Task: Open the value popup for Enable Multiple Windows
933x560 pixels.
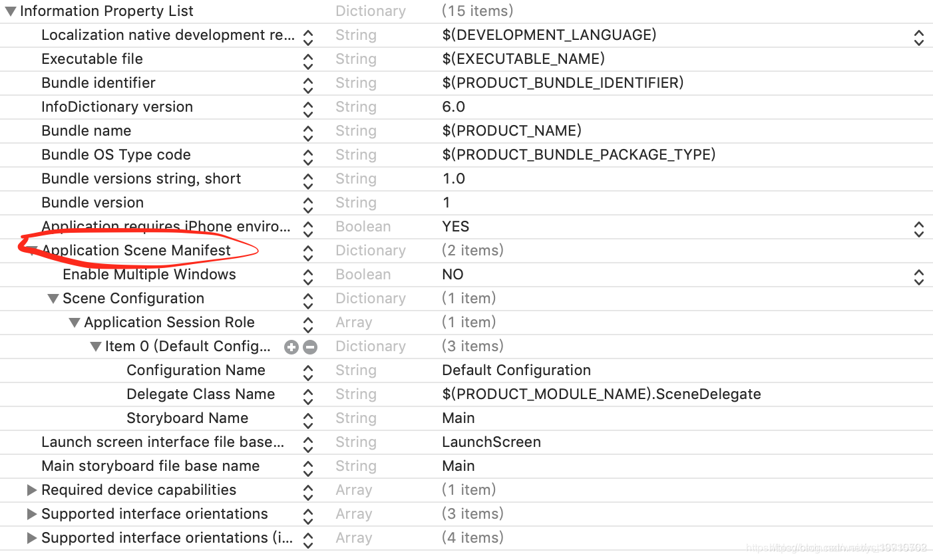Action: (x=918, y=274)
